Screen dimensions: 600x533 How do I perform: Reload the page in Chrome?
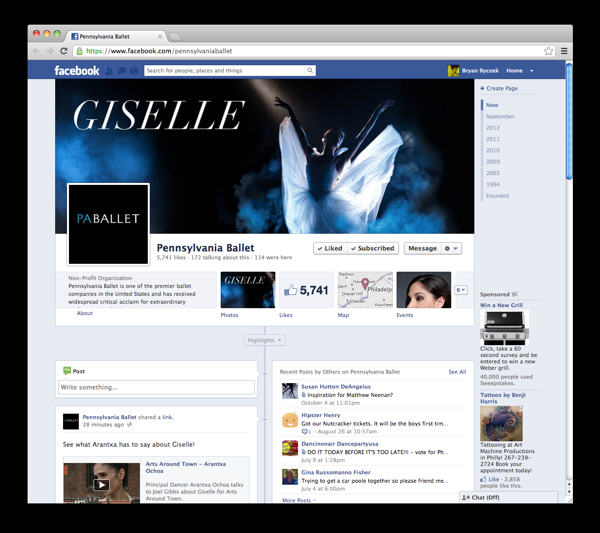coord(64,51)
